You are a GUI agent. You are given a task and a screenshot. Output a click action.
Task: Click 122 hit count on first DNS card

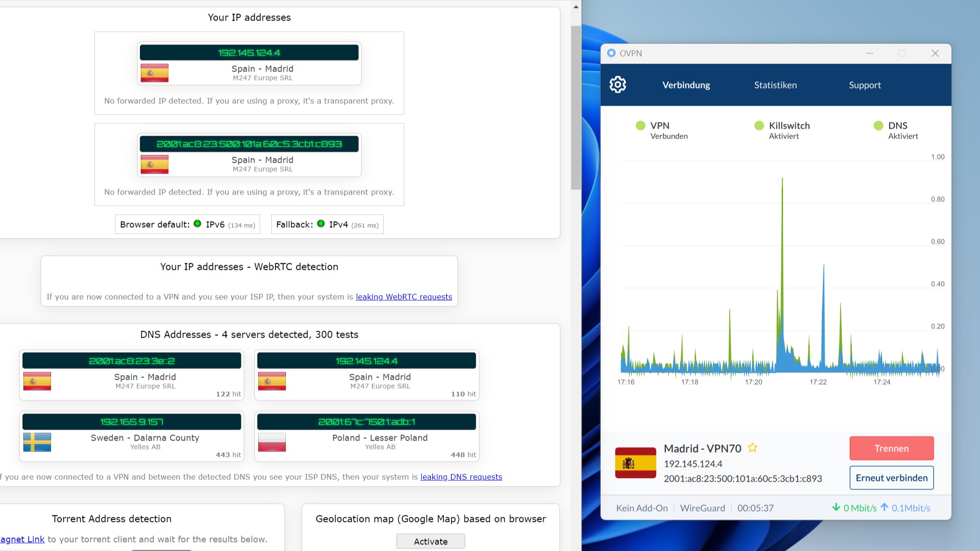(x=228, y=394)
